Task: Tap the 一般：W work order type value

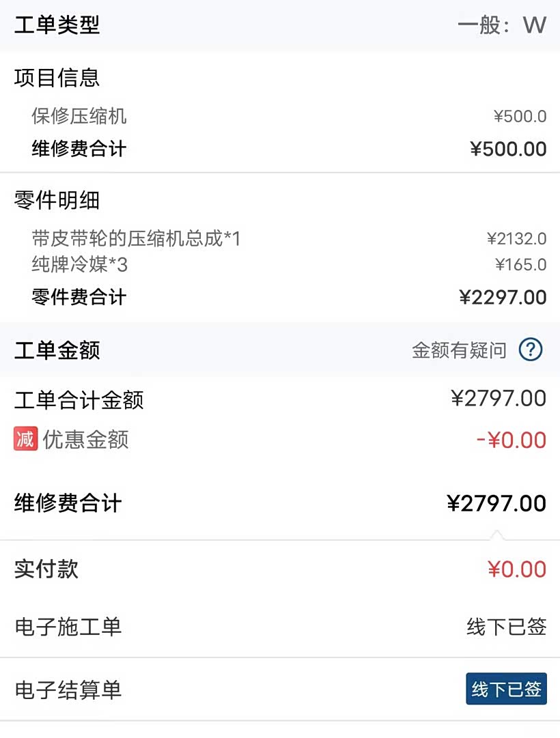Action: [501, 25]
